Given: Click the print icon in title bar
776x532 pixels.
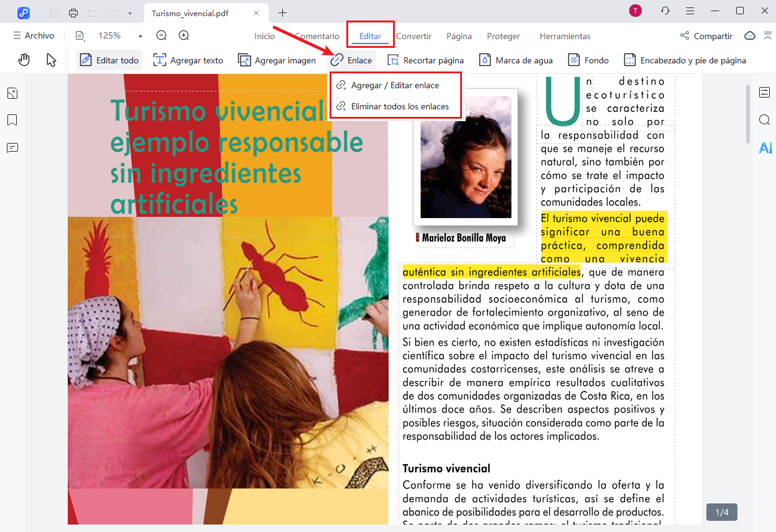Looking at the screenshot, I should click(x=73, y=12).
